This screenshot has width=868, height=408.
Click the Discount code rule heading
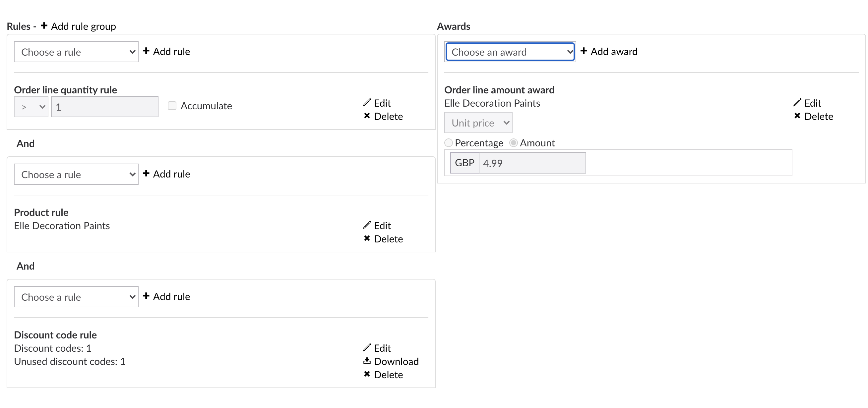click(55, 335)
